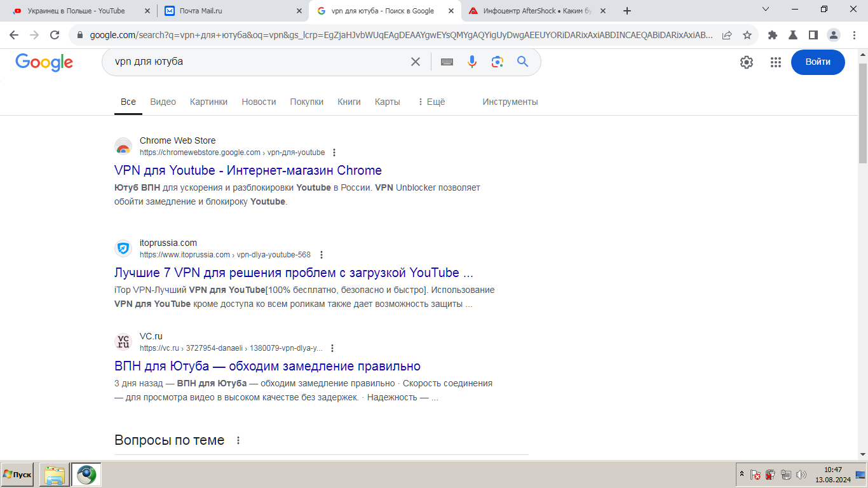Open the Chrome extensions puzzle icon
The height and width of the screenshot is (488, 868).
click(773, 35)
